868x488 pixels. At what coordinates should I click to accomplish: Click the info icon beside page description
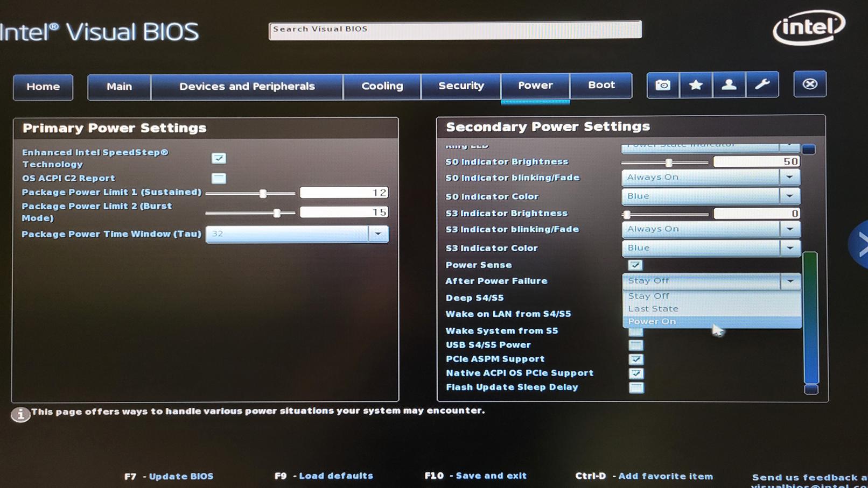20,414
